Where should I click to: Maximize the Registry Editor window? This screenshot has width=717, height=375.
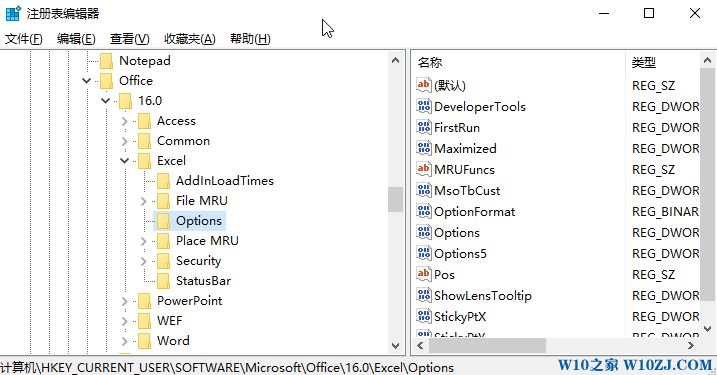649,13
